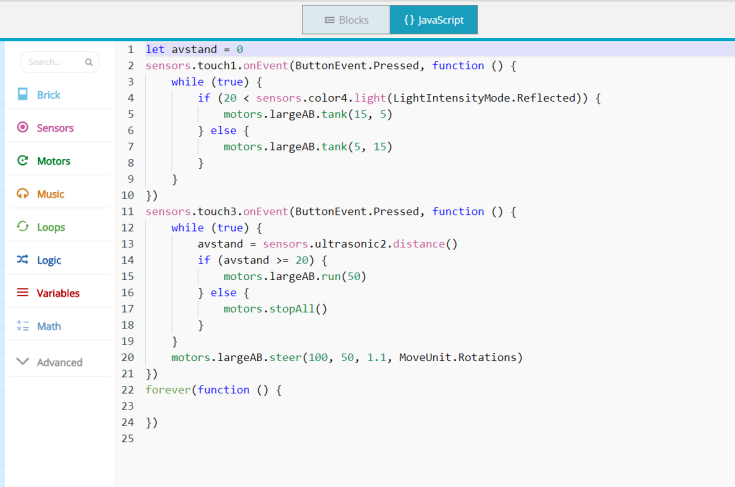Click line number 25 in gutter
The image size is (735, 487).
coord(128,438)
